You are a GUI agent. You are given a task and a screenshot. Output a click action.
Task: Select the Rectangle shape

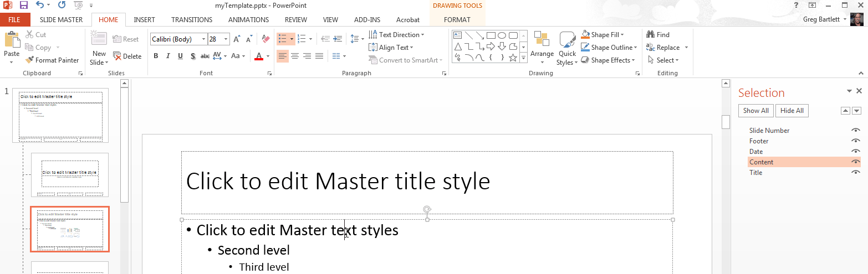(491, 35)
